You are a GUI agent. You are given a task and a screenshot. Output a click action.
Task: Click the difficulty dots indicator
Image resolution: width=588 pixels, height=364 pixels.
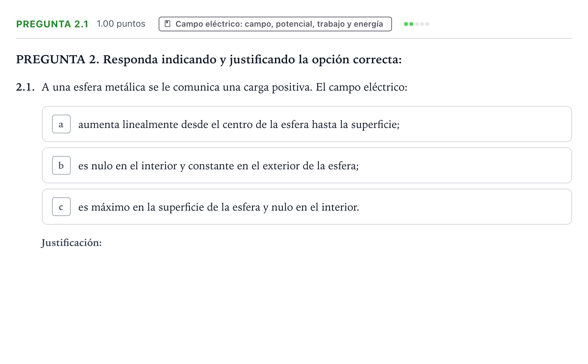click(416, 24)
